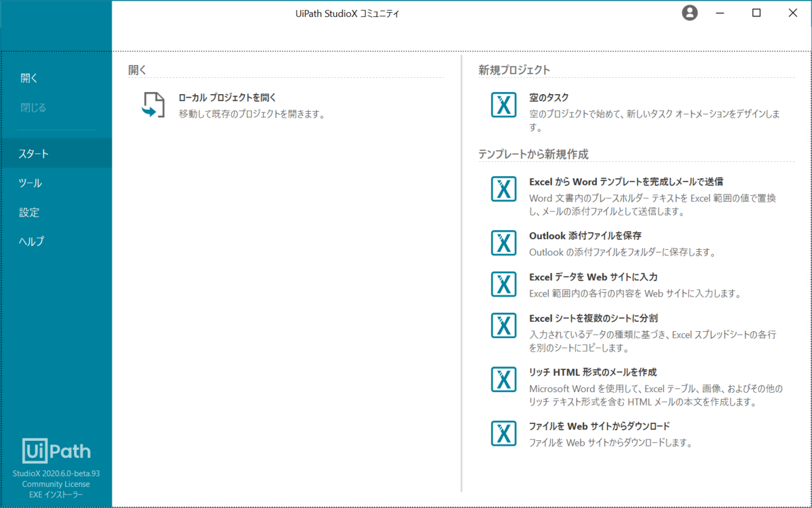Maximize the StudioX window
Image resolution: width=812 pixels, height=508 pixels.
(757, 13)
